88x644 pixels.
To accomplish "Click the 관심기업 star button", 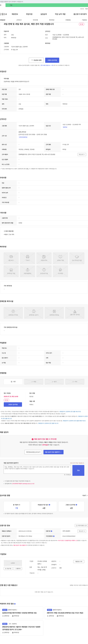I will tap(8, 569).
